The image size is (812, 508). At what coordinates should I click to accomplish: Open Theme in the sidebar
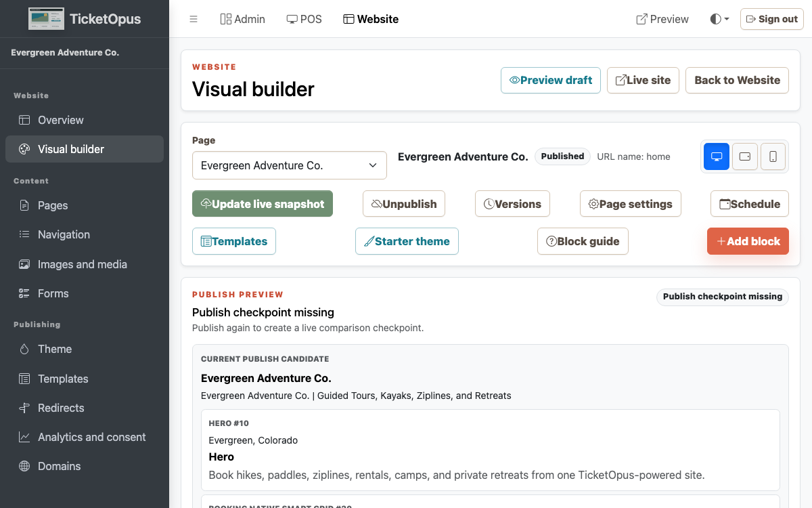point(85,349)
